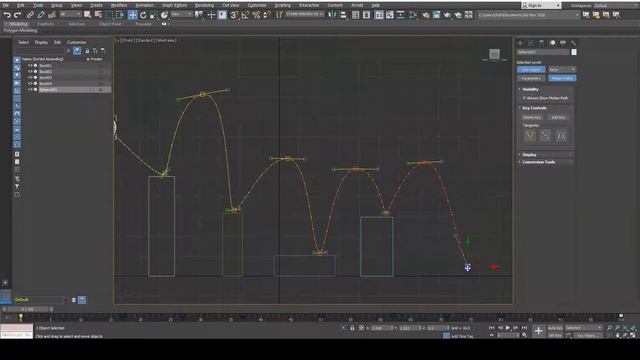640x360 pixels.
Task: Open the Sign In dropdown
Action: [541, 5]
